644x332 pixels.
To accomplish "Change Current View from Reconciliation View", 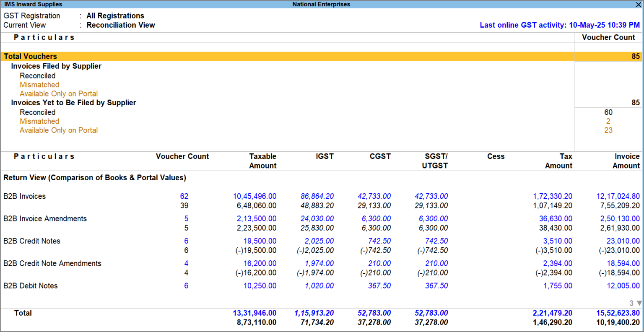I will [x=121, y=25].
